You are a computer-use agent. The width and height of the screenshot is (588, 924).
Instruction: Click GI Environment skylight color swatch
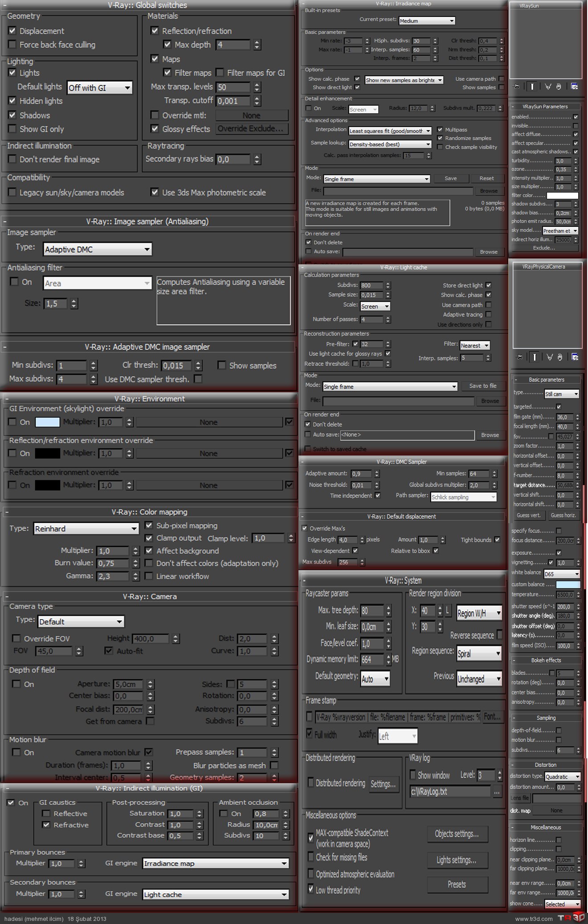(x=47, y=422)
